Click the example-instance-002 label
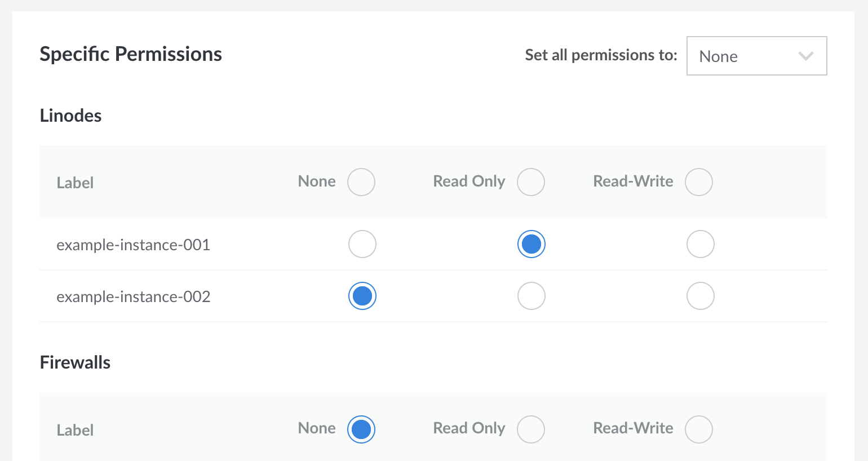 click(x=133, y=296)
